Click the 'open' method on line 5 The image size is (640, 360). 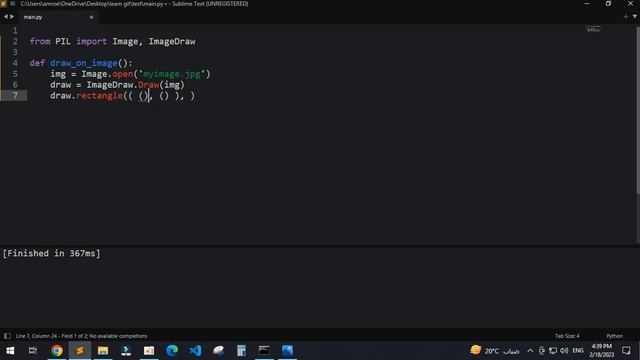[x=123, y=74]
